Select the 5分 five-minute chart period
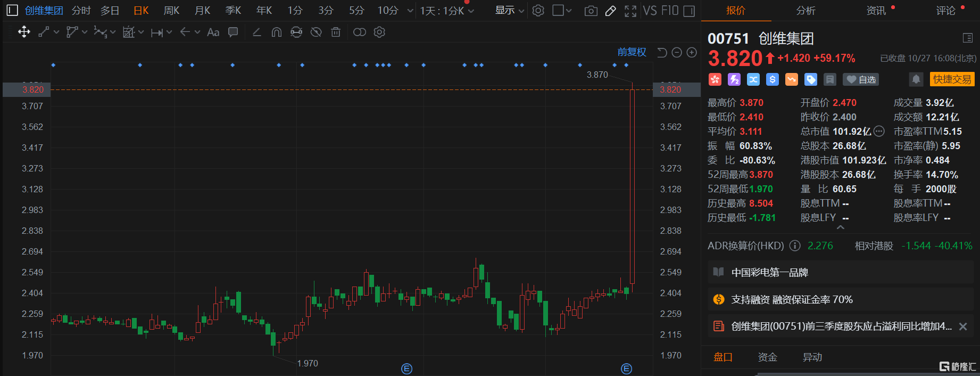Viewport: 980px width, 376px height. point(357,11)
